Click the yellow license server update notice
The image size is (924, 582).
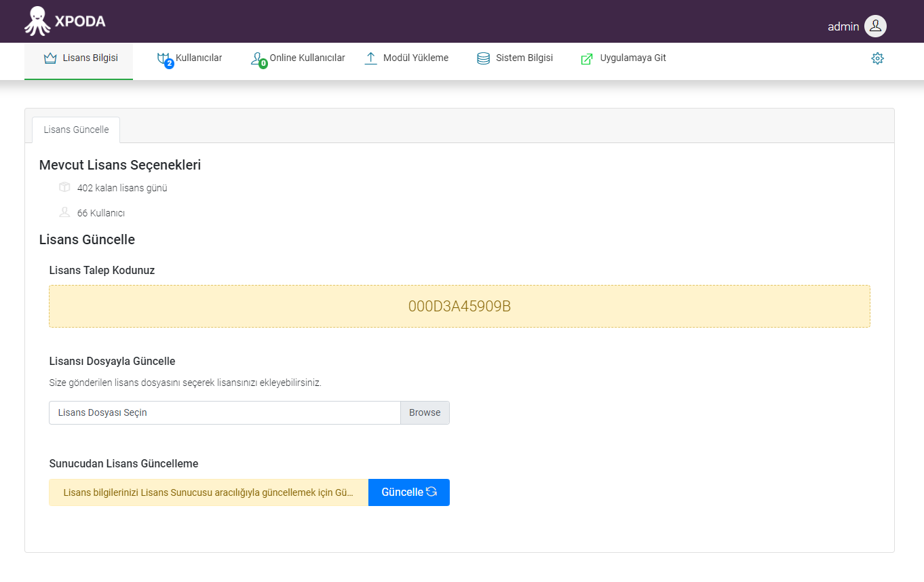point(209,492)
